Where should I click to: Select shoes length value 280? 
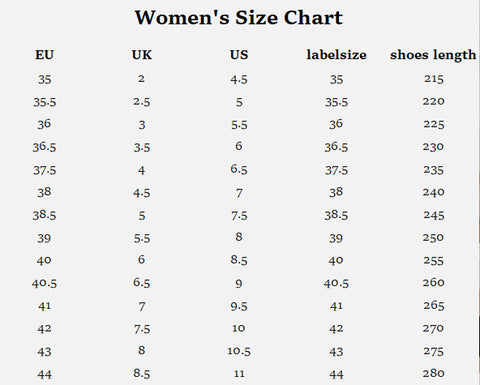pyautogui.click(x=434, y=373)
